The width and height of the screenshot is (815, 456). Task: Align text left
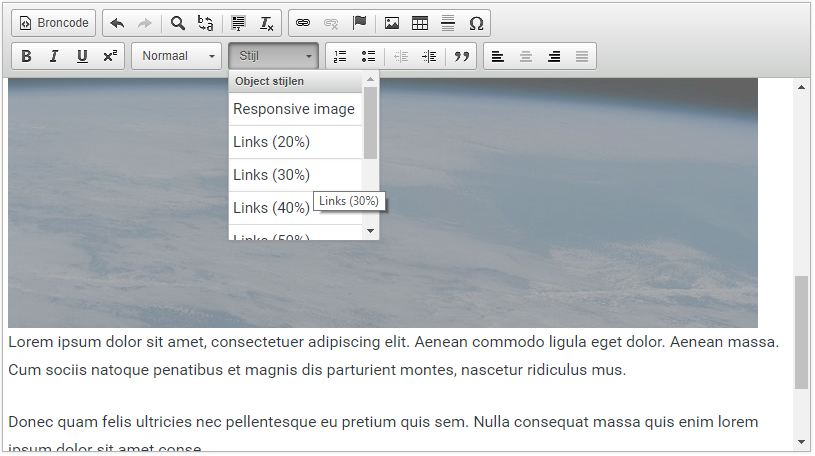click(498, 56)
